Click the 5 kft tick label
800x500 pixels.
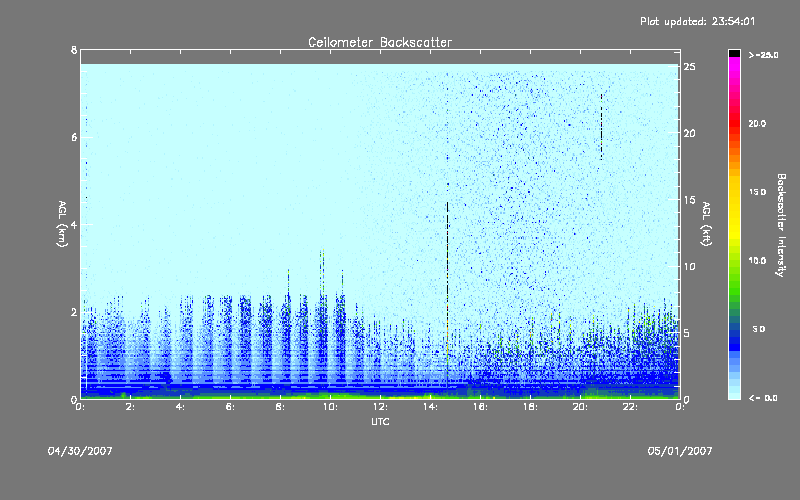[687, 333]
